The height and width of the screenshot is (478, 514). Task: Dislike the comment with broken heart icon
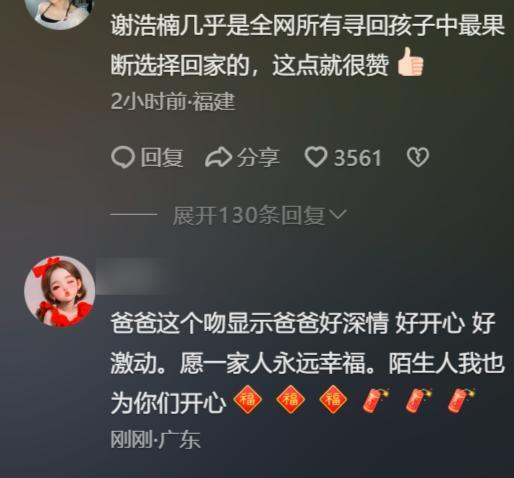click(418, 157)
